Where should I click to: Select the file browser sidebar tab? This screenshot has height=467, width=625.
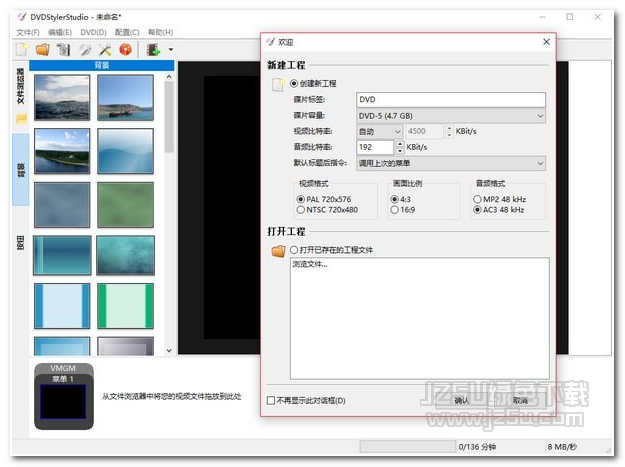(21, 86)
